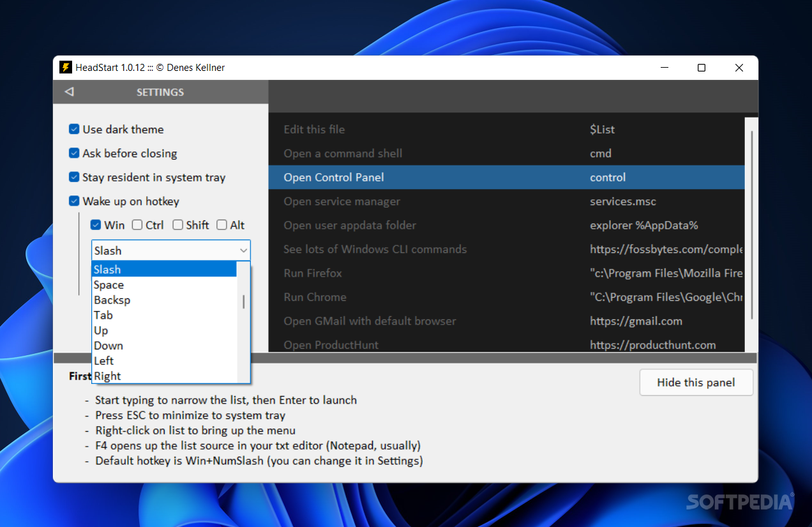Click the $List command value
This screenshot has height=527, width=812.
point(602,129)
